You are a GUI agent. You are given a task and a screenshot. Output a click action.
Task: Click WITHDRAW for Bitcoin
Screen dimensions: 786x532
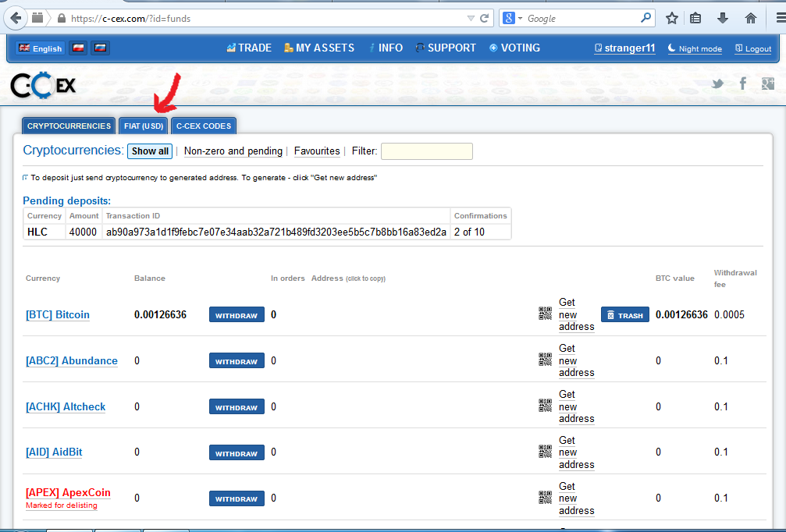pyautogui.click(x=237, y=314)
